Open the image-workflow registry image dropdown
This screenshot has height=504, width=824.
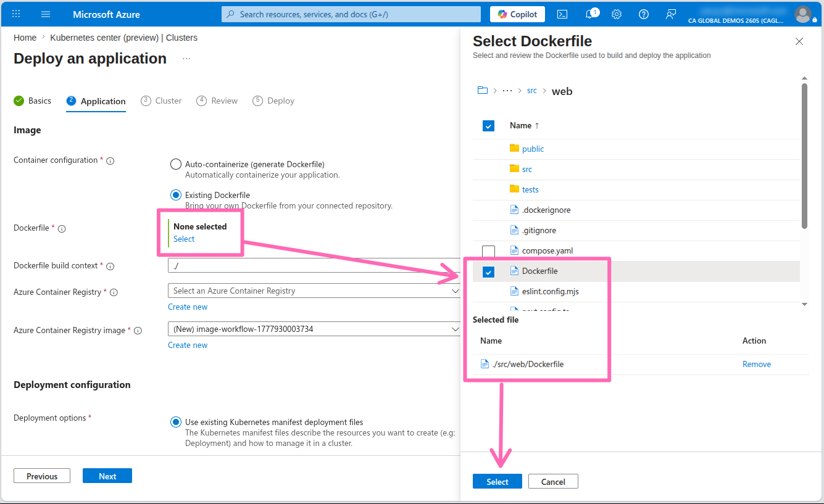pos(315,329)
